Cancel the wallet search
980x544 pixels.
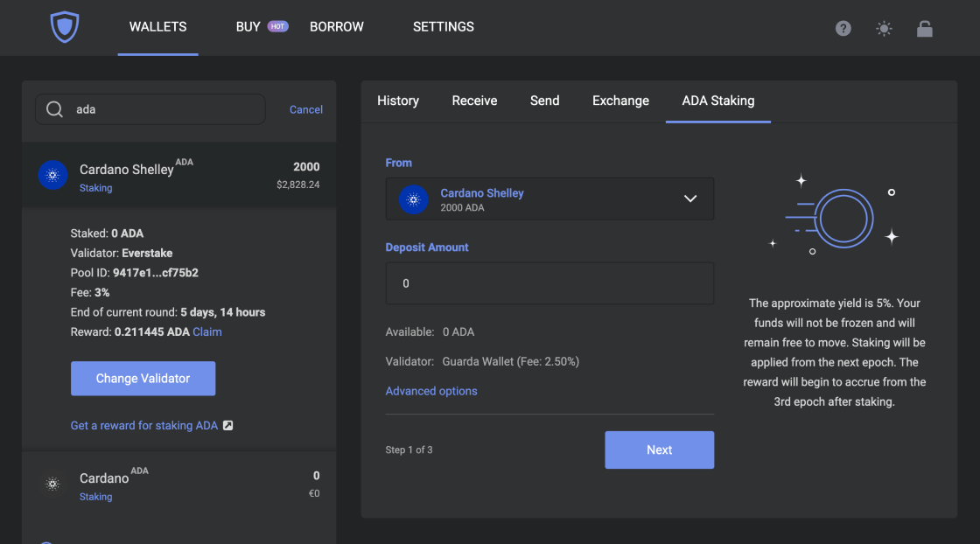click(306, 109)
